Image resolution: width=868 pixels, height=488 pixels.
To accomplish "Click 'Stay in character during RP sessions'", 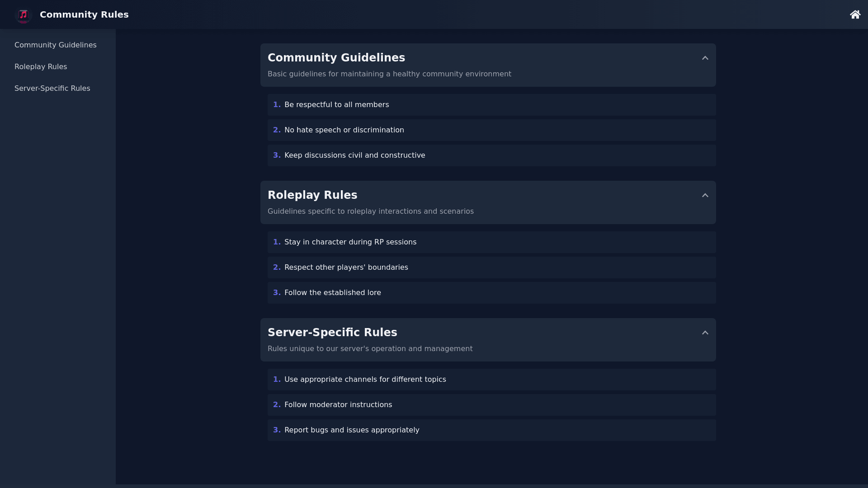I will coord(350,242).
